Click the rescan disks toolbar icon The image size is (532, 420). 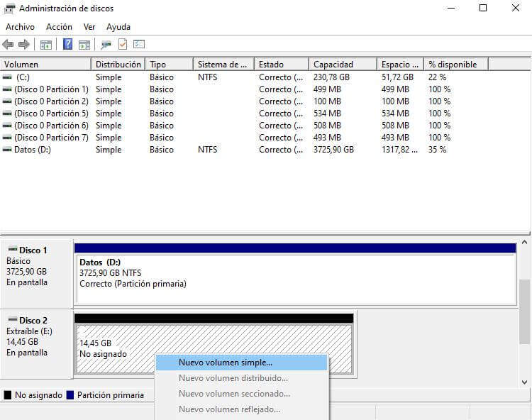[x=106, y=45]
